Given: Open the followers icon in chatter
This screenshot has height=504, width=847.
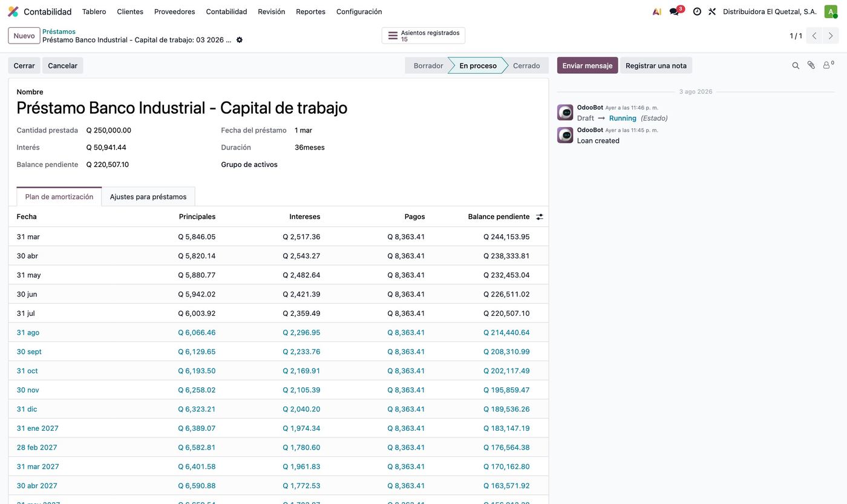Looking at the screenshot, I should point(828,65).
